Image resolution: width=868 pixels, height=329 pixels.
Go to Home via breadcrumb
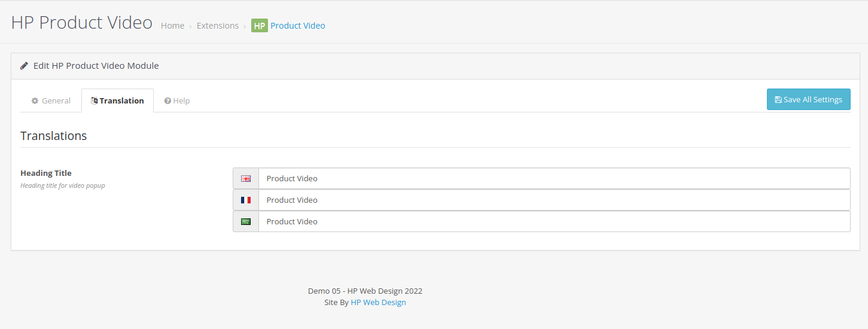click(172, 26)
